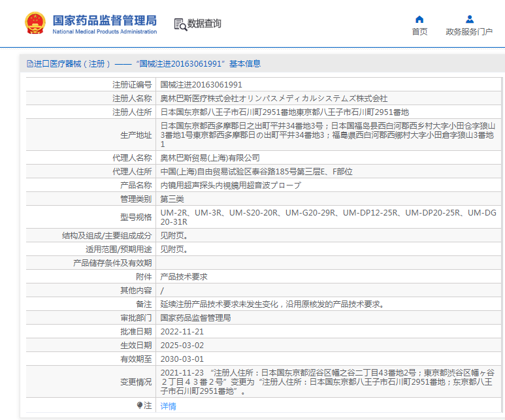Click the lightbulb icon beside 注

139,405
